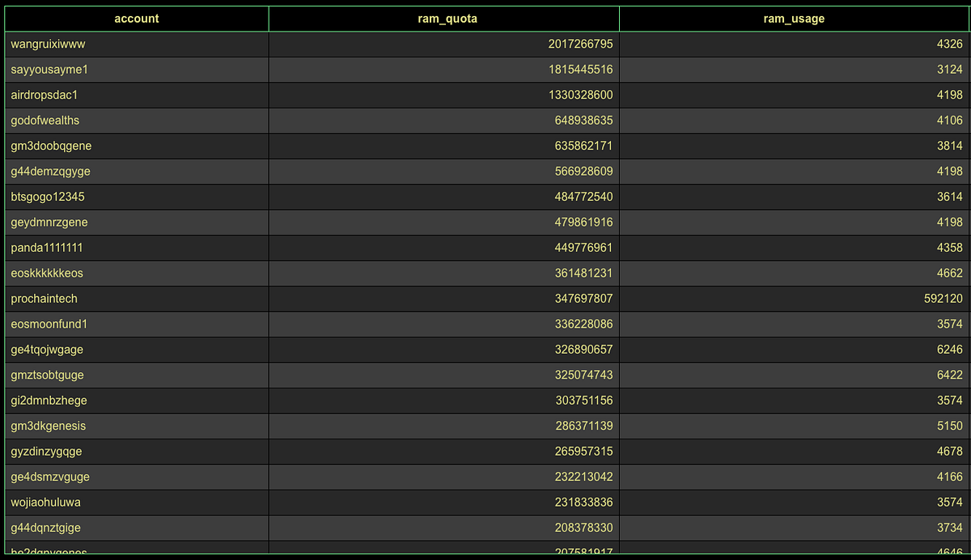This screenshot has width=971, height=560.
Task: Click ram_usage value 3124
Action: pyautogui.click(x=949, y=70)
